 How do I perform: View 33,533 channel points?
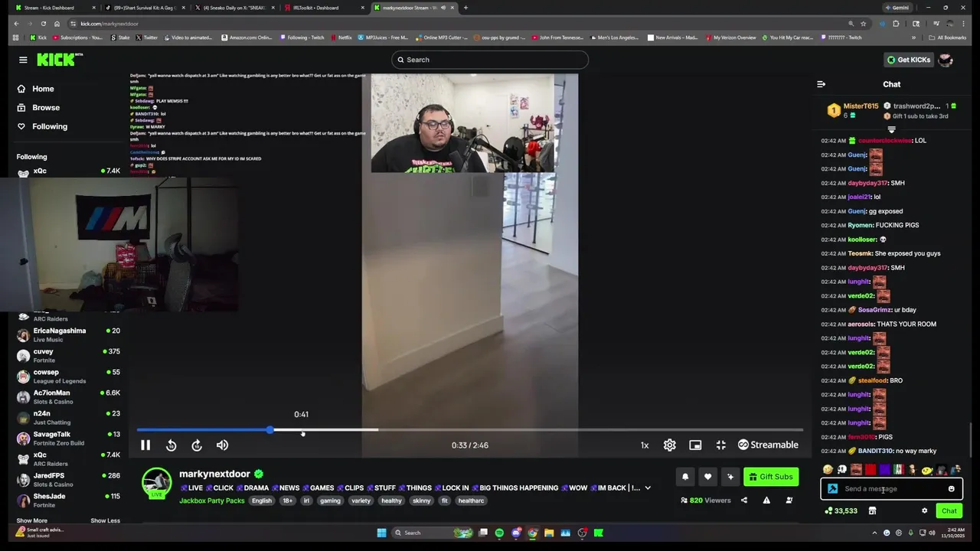tap(841, 510)
